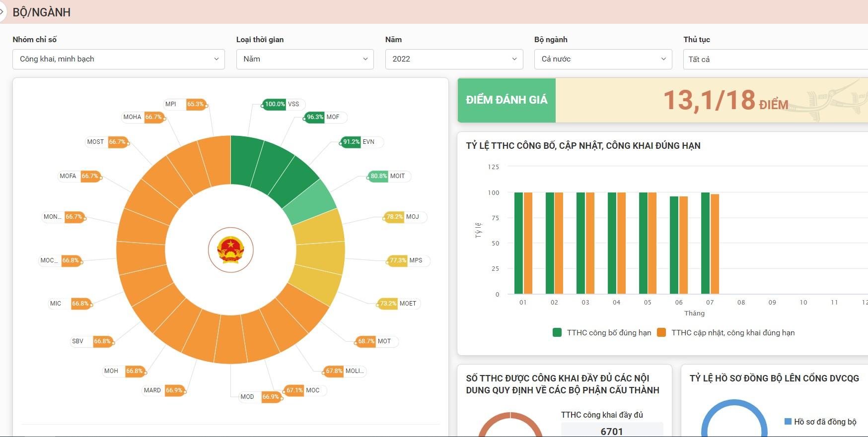
Task: Expand the sidebar with the top-left chevron
Action: point(2,11)
